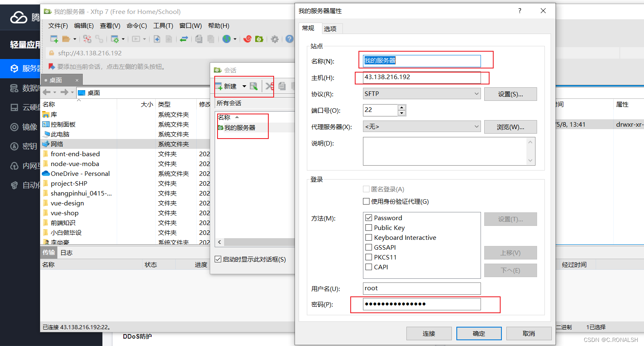
Task: Toggle 启动时显示此对话框 checkbox
Action: (x=218, y=259)
